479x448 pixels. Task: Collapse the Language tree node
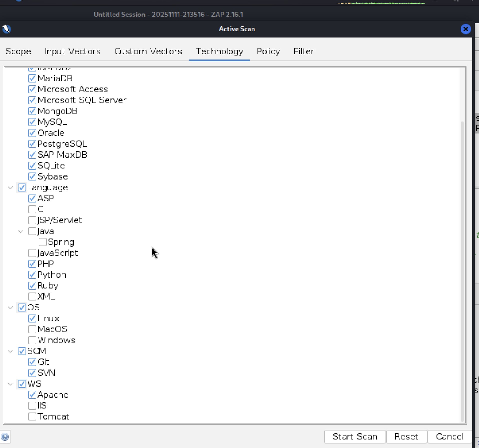click(10, 187)
